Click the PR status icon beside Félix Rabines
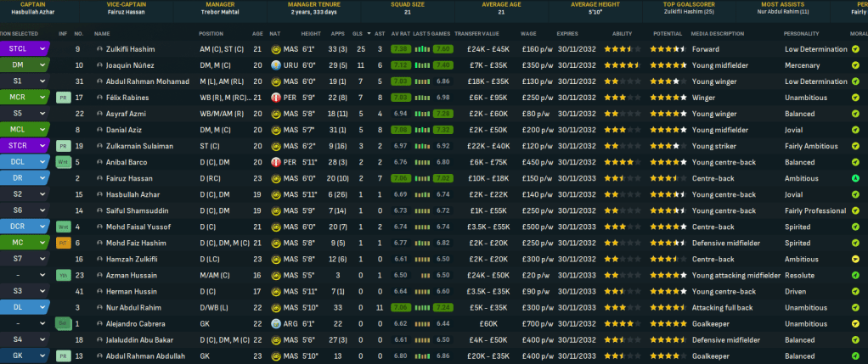 point(62,98)
